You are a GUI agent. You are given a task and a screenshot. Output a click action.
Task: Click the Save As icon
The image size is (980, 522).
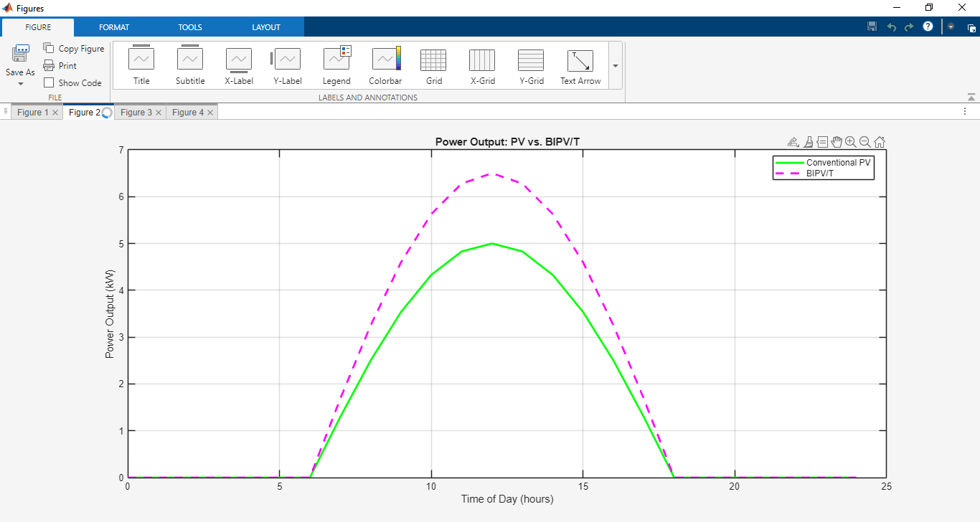20,53
